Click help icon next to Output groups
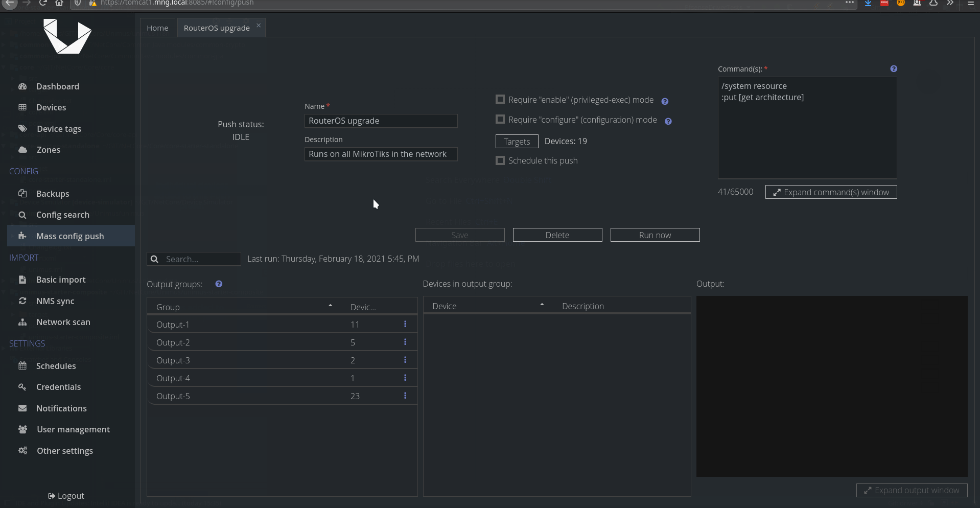The width and height of the screenshot is (980, 508). [219, 284]
